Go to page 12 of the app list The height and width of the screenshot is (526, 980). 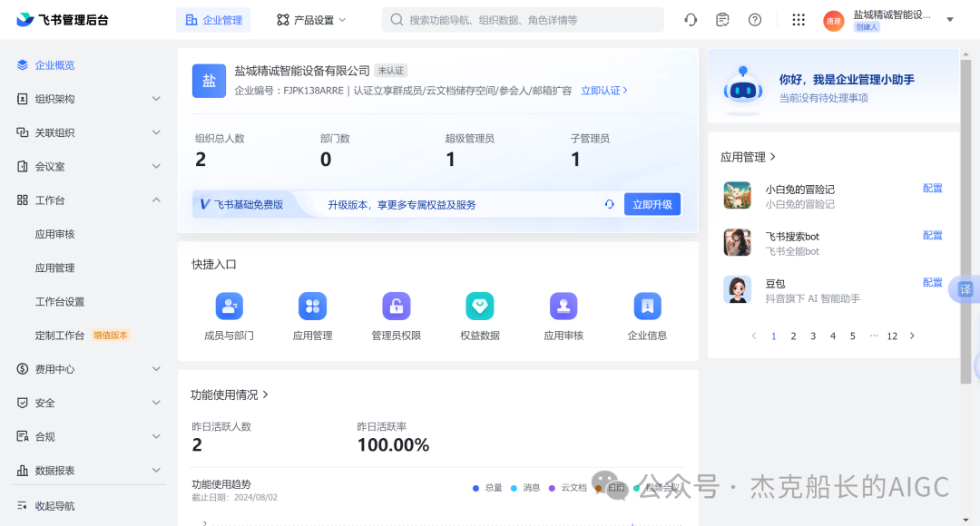tap(892, 336)
